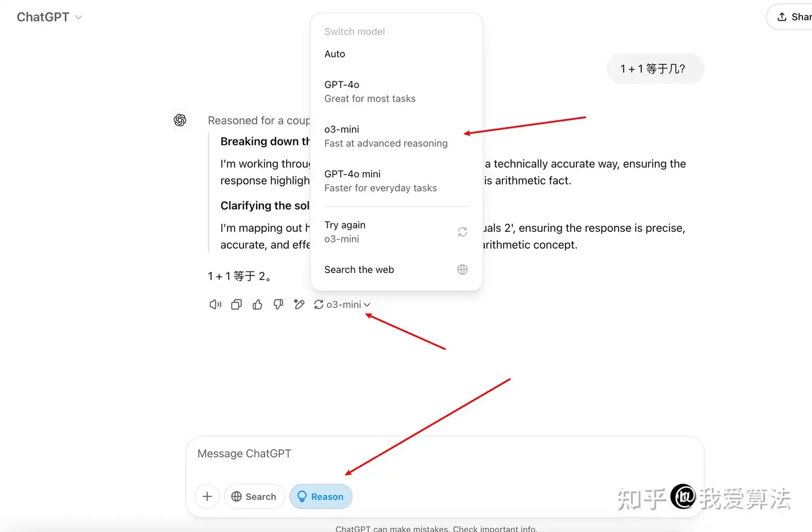Give the response a thumbs down
Image resolution: width=812 pixels, height=532 pixels.
point(278,305)
